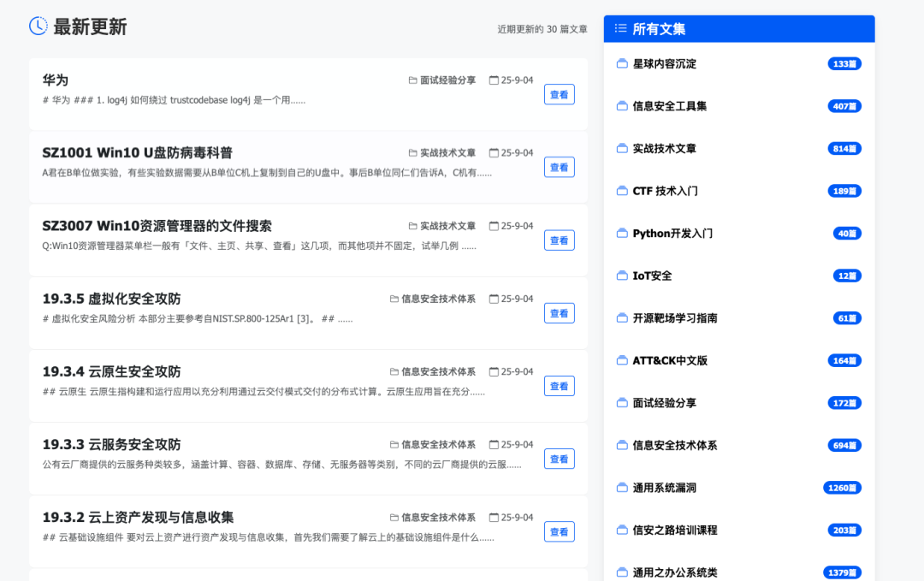Click 查看 for 19.3.4 云原生安全攻防
The image size is (924, 581).
point(560,386)
